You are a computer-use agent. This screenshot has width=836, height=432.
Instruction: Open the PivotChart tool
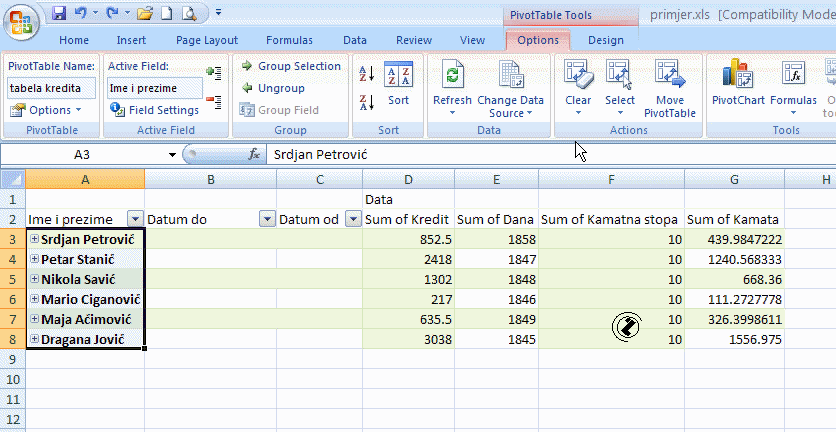737,83
